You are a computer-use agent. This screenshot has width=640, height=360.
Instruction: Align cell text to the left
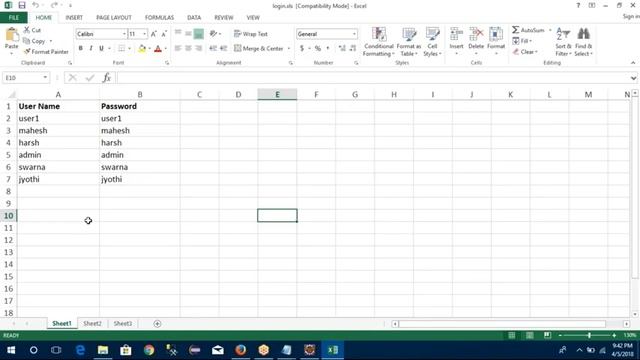178,49
